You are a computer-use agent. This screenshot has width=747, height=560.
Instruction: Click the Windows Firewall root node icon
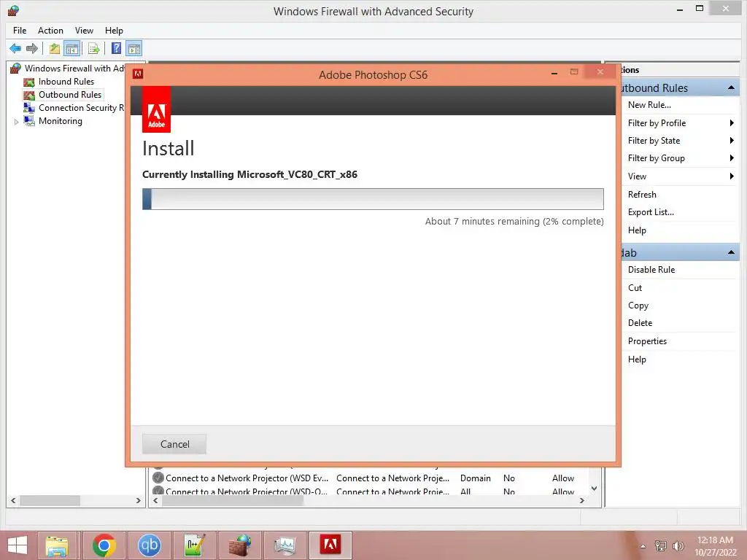click(16, 69)
